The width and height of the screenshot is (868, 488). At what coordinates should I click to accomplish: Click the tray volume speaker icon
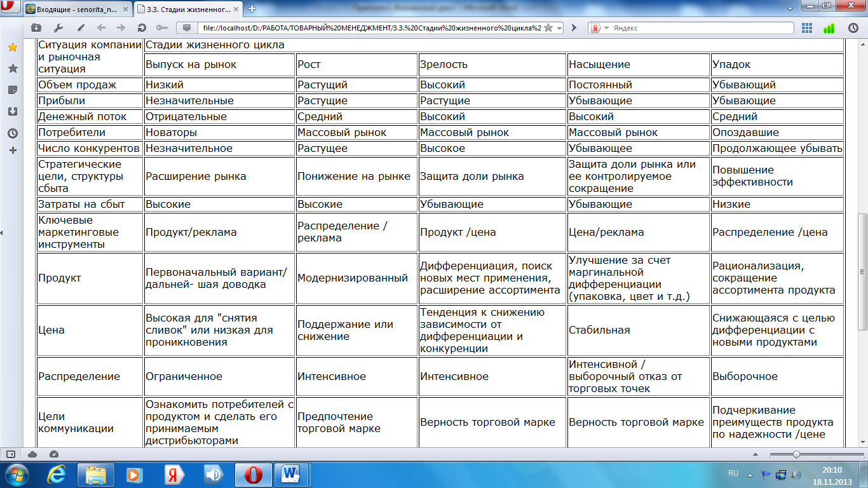coord(797,474)
